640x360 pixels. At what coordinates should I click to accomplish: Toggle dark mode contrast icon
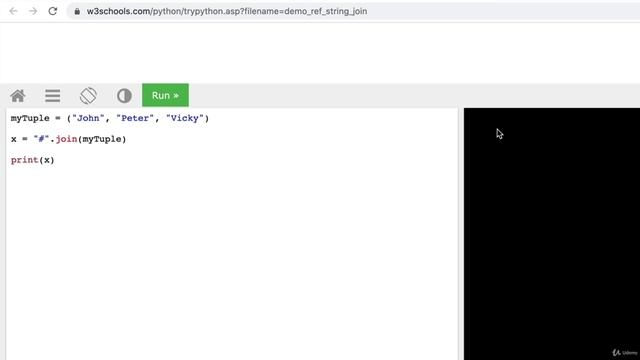pos(124,96)
